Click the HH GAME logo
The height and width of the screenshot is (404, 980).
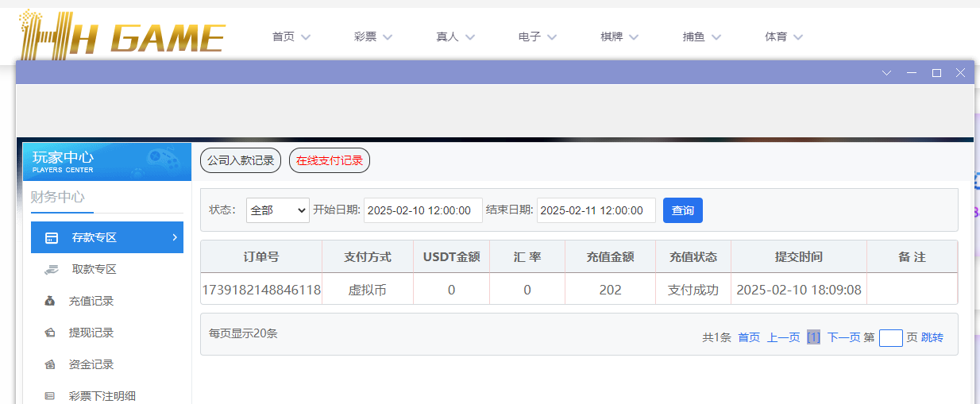click(122, 37)
